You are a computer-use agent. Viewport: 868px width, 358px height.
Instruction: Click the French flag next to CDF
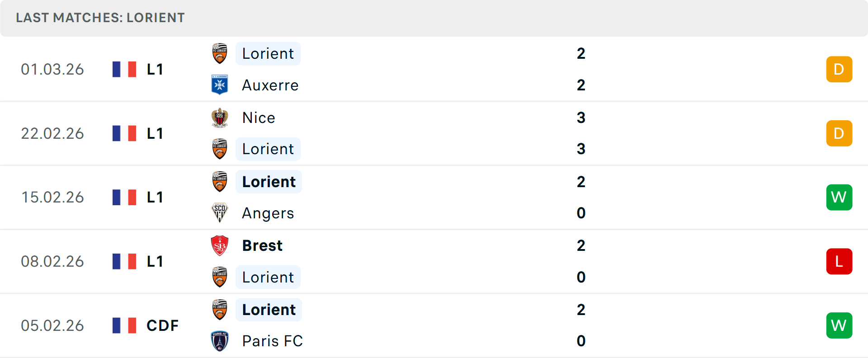click(x=124, y=325)
